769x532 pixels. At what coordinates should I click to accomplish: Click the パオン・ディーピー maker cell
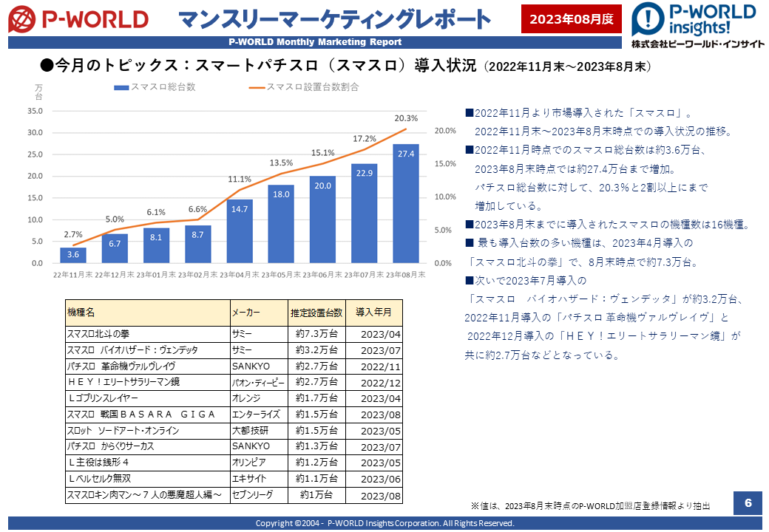[259, 382]
